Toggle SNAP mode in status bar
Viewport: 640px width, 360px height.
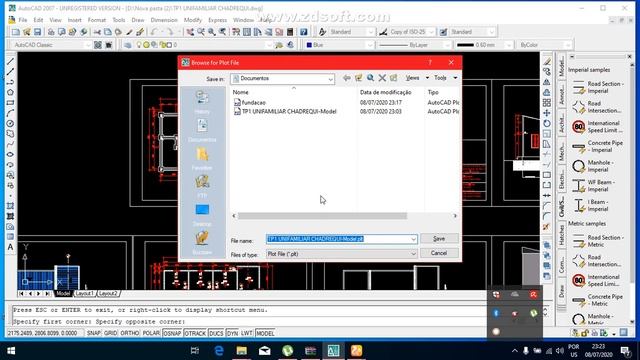[93, 333]
